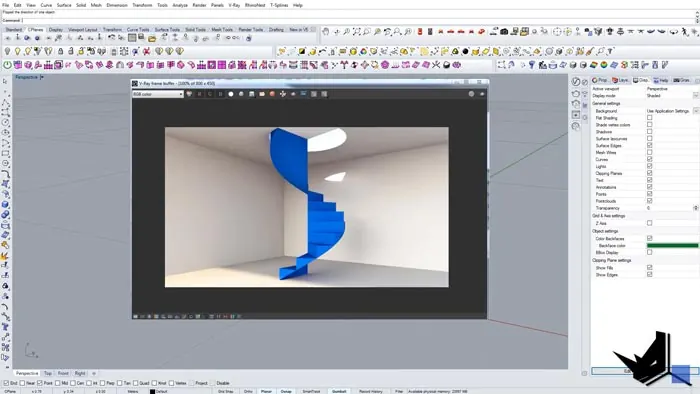
Task: Click the blue solid box icon in left sidebar
Action: click(5, 205)
